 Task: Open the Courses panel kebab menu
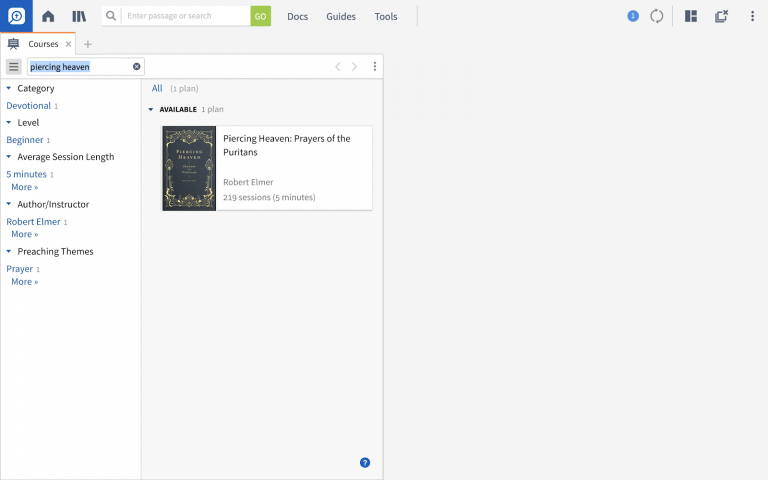pos(375,67)
